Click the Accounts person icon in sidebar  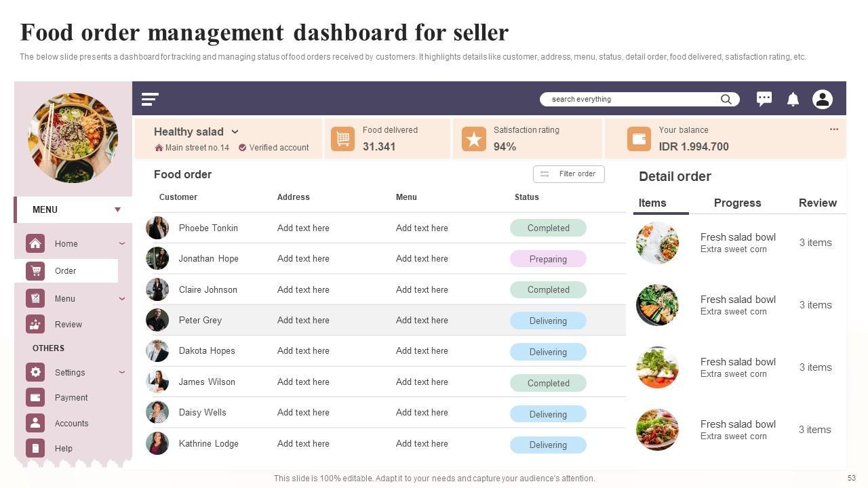pos(35,423)
